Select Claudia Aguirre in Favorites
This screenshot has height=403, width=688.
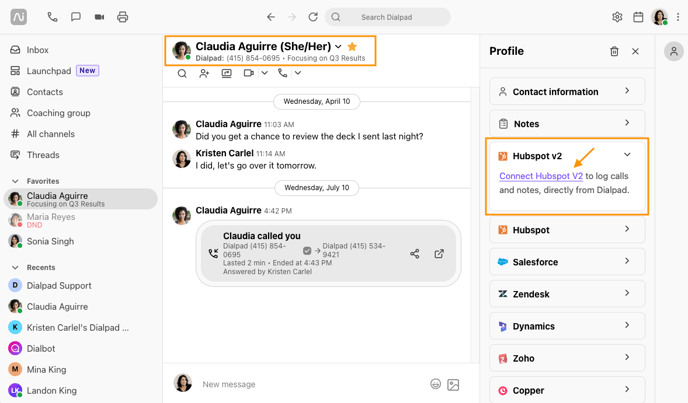click(81, 199)
